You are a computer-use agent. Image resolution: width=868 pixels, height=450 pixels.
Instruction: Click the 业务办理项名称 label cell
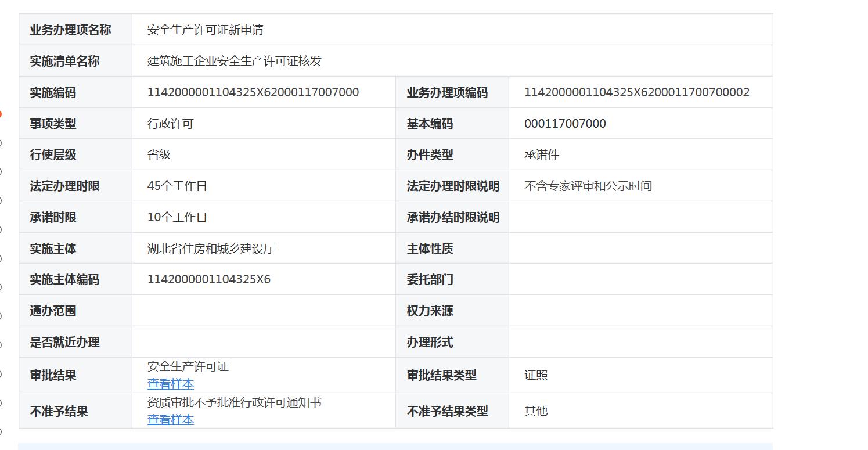(x=75, y=30)
